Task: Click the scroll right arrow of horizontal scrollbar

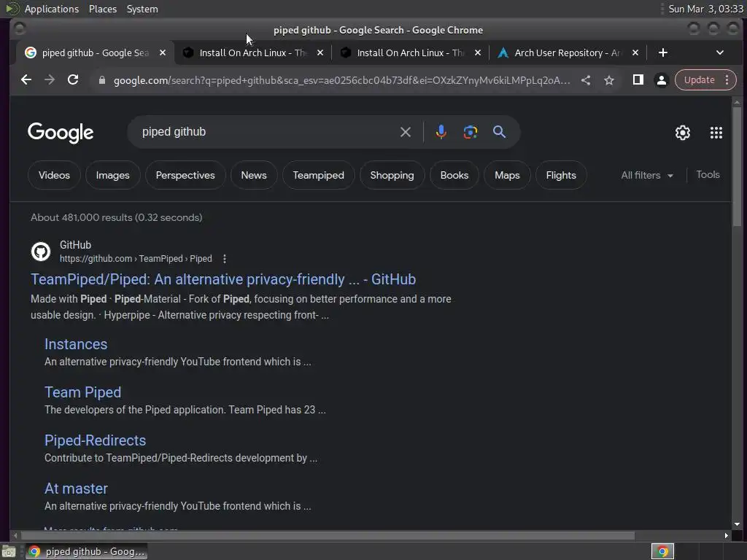Action: point(726,536)
